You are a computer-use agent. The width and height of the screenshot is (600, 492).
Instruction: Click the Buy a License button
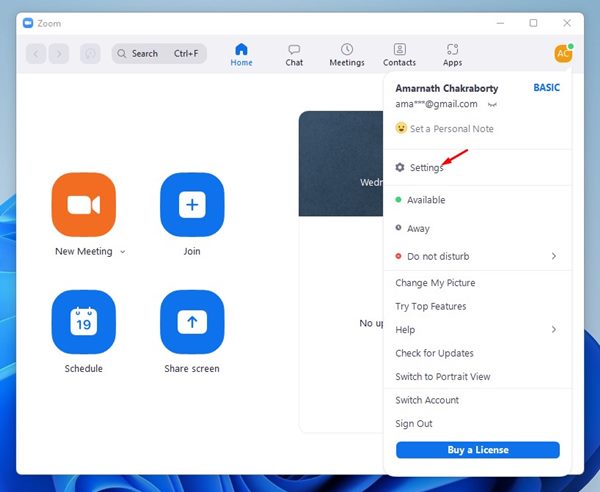[x=478, y=450]
